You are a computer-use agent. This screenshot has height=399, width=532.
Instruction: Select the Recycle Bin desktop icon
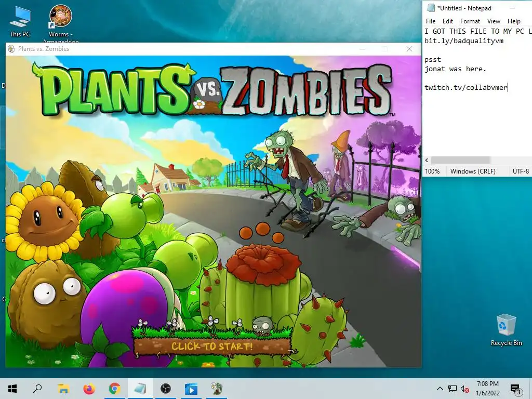tap(506, 330)
